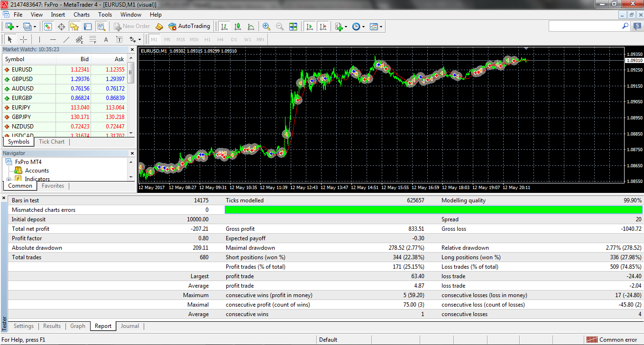Image resolution: width=644 pixels, height=345 pixels.
Task: Click the New Order toolbar button
Action: pyautogui.click(x=132, y=27)
